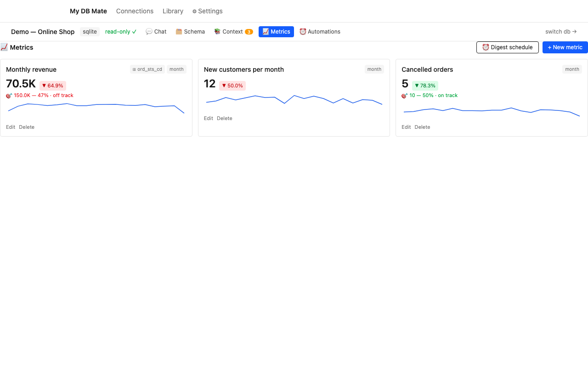
Task: Click the value 5 on Cancelled orders card
Action: [405, 84]
